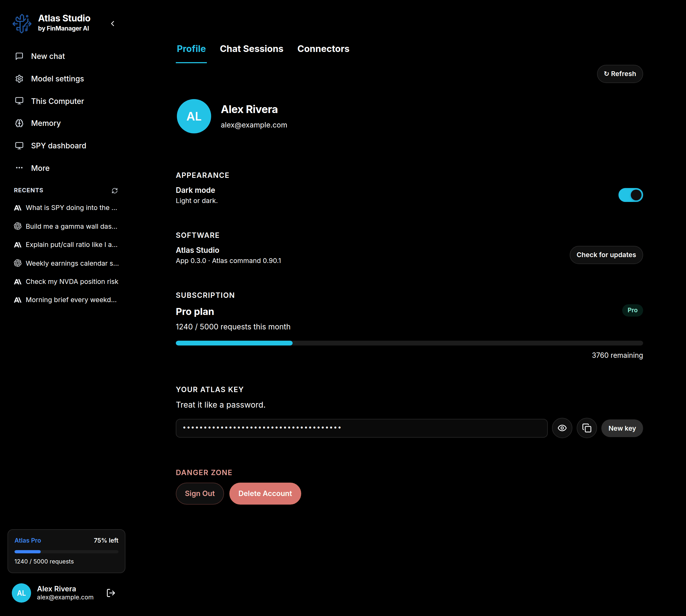Click the "alex@example.com" email under Alex Rivera heading
Screen dimensions: 686x616
(x=254, y=125)
